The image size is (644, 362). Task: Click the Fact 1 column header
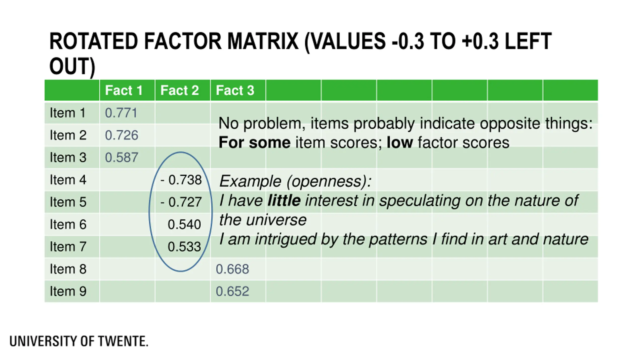click(x=124, y=90)
